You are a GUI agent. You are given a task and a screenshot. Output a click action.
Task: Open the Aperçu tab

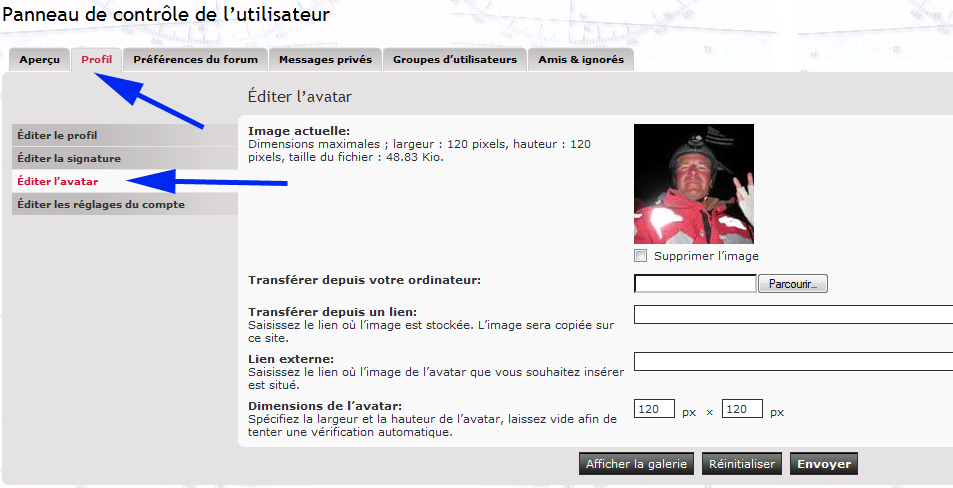point(40,60)
